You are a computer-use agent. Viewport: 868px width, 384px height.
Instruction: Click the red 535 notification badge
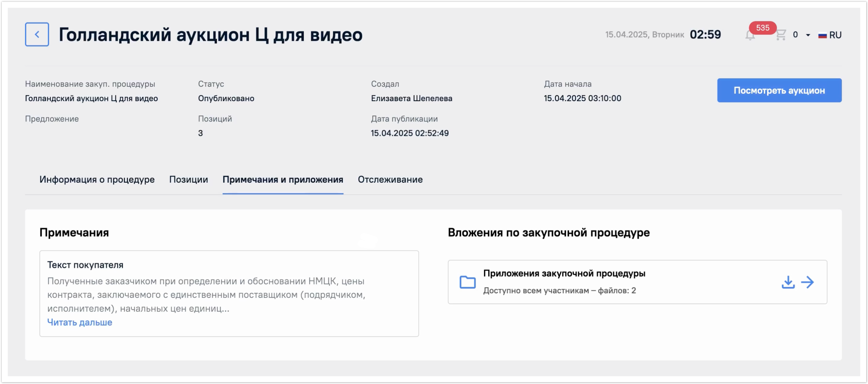click(x=762, y=28)
